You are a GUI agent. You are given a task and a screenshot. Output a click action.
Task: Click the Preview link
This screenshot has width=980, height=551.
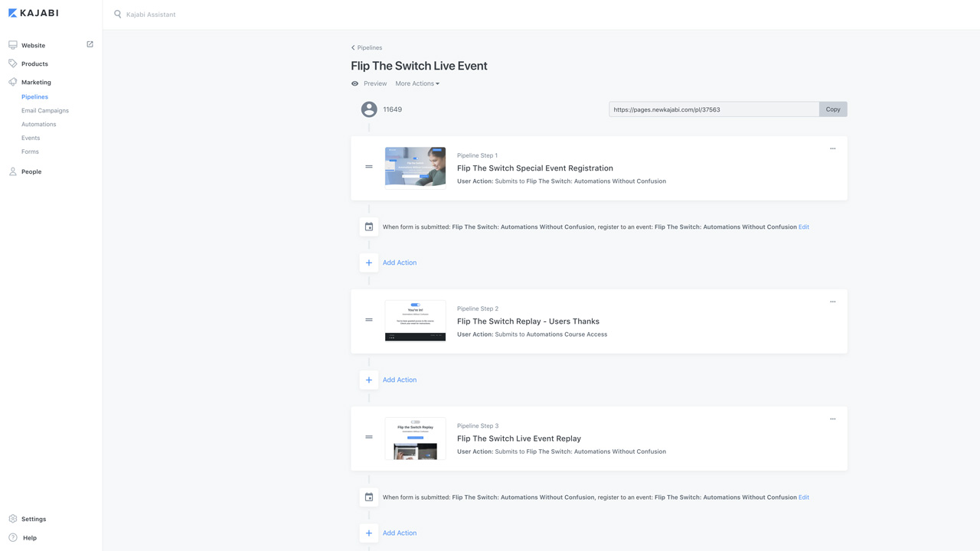point(375,83)
